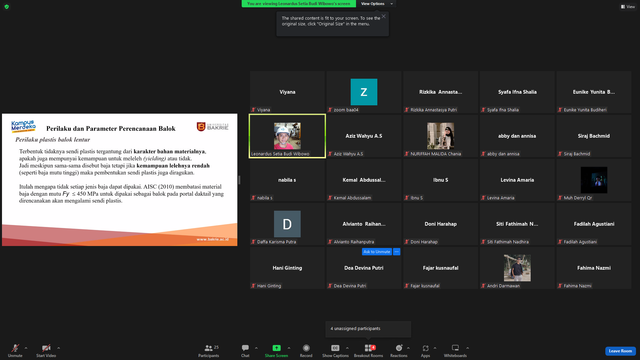Viewport: 640px width, 360px height.
Task: Click the green encryption shield icon
Action: pos(7,7)
